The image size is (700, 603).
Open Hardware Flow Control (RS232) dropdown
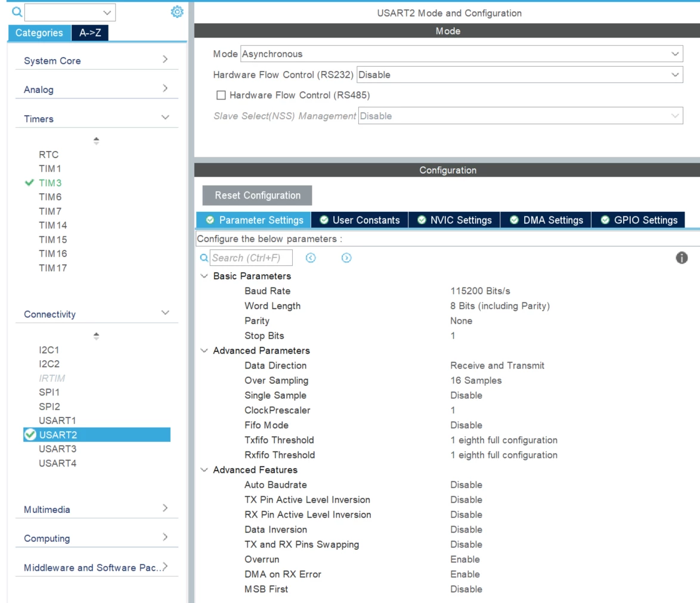coord(520,75)
